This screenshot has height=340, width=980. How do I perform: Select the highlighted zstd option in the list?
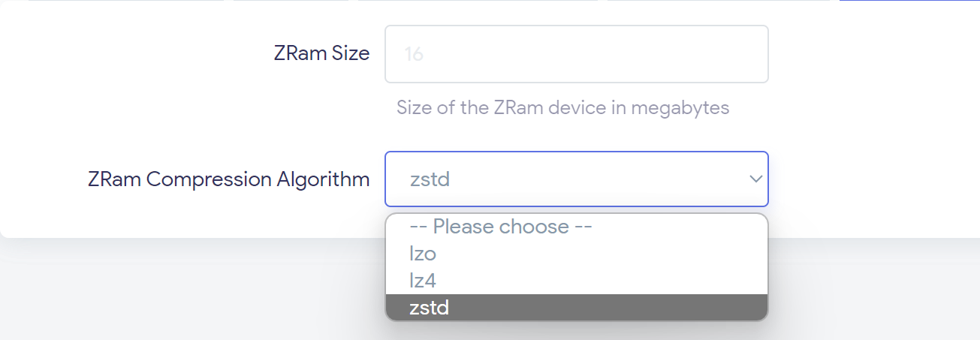point(430,307)
